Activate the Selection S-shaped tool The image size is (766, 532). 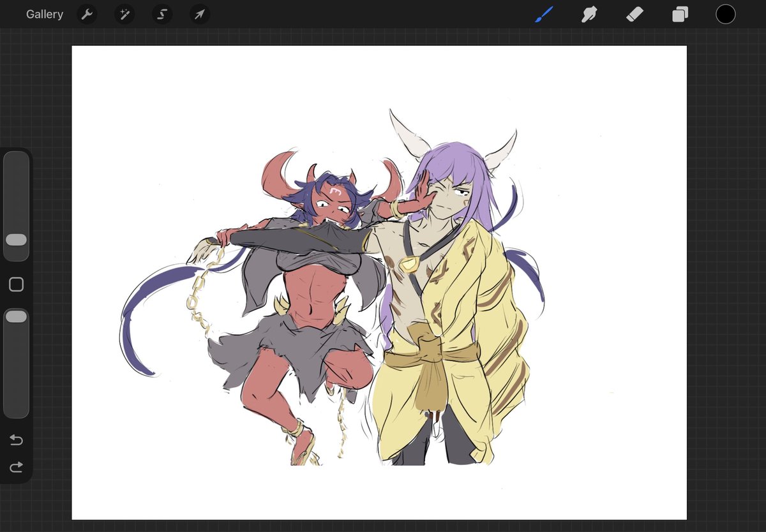pyautogui.click(x=162, y=14)
